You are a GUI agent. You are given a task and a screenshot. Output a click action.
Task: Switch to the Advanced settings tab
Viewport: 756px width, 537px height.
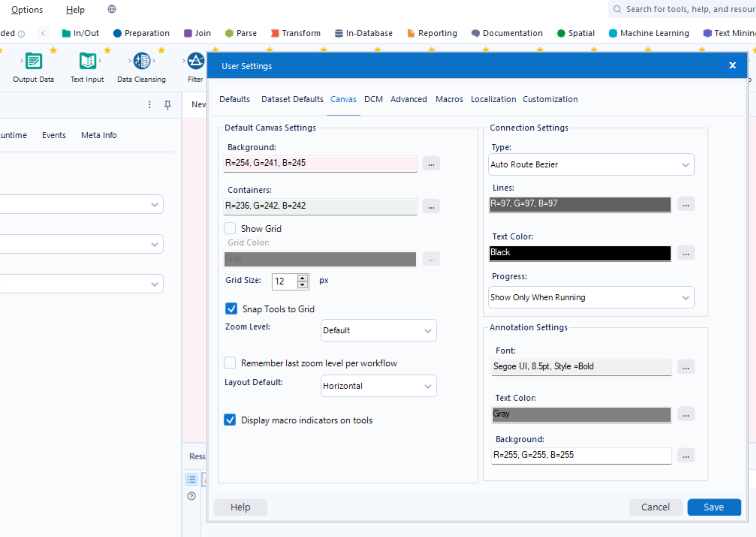[408, 99]
